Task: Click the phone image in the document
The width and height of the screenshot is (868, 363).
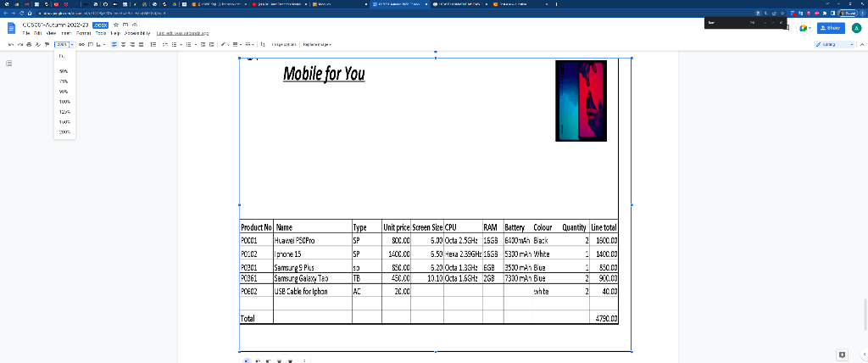Action: tap(581, 101)
